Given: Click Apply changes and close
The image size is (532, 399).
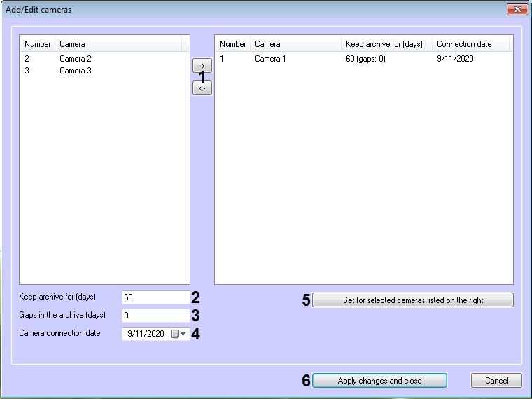Looking at the screenshot, I should [379, 381].
